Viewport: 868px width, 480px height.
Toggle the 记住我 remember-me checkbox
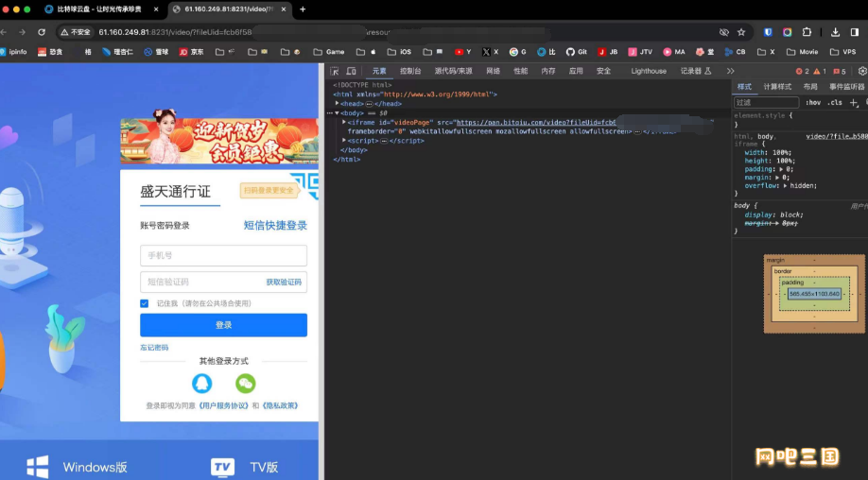tap(145, 303)
